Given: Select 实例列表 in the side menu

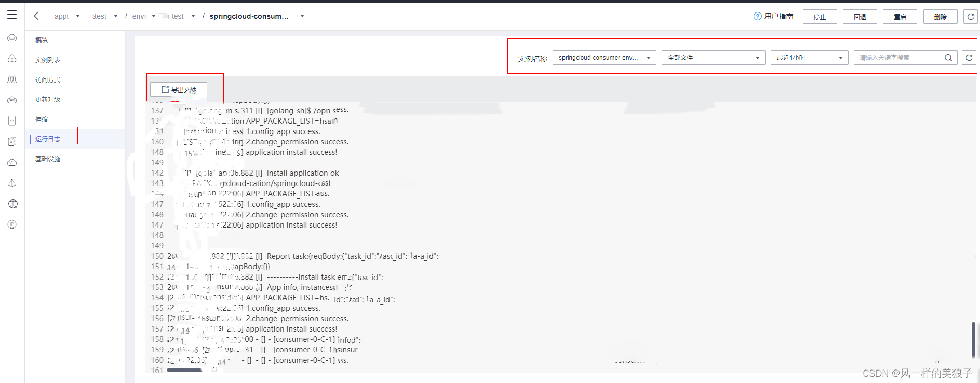Looking at the screenshot, I should pos(48,60).
